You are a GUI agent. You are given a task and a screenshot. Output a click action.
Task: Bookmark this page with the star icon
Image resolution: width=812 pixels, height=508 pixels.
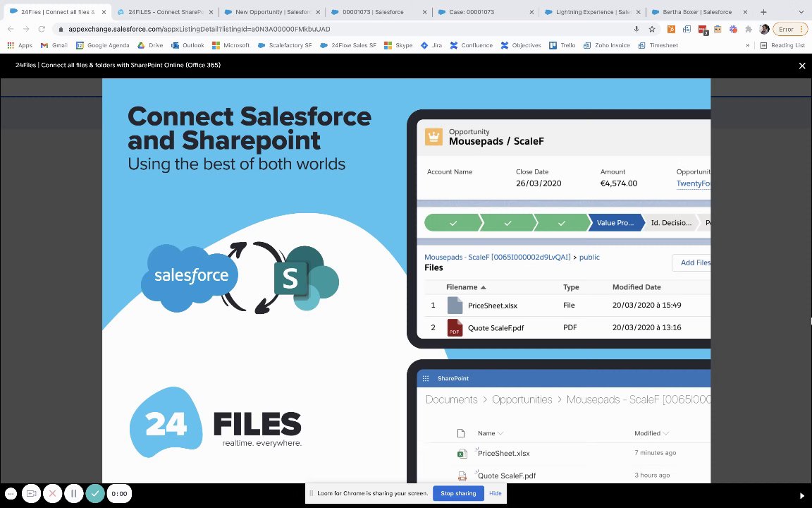click(651, 29)
